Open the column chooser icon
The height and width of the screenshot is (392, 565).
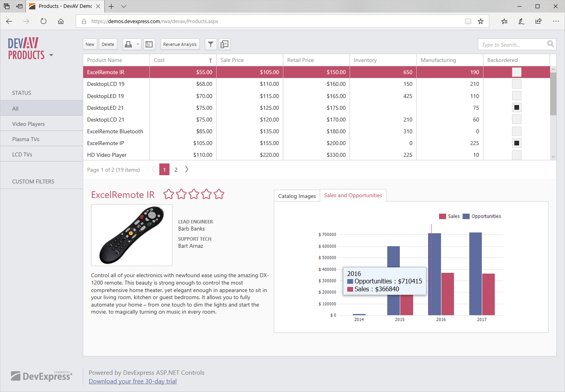coord(224,44)
